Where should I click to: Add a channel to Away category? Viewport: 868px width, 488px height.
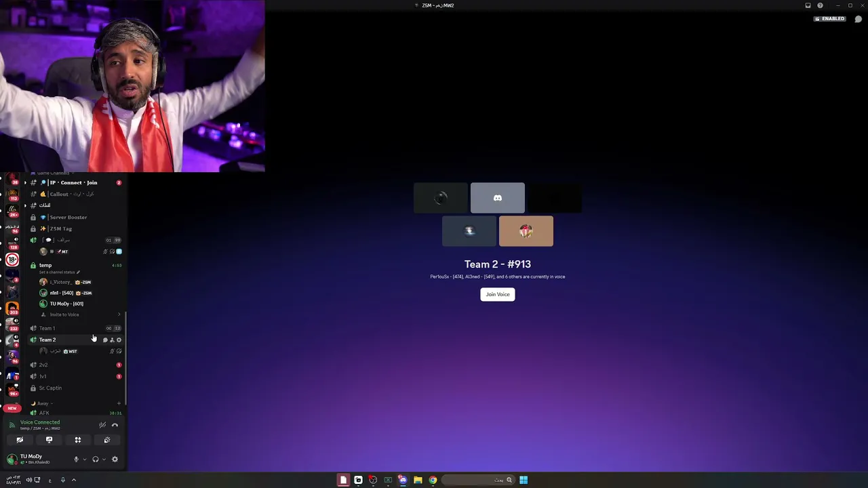119,403
